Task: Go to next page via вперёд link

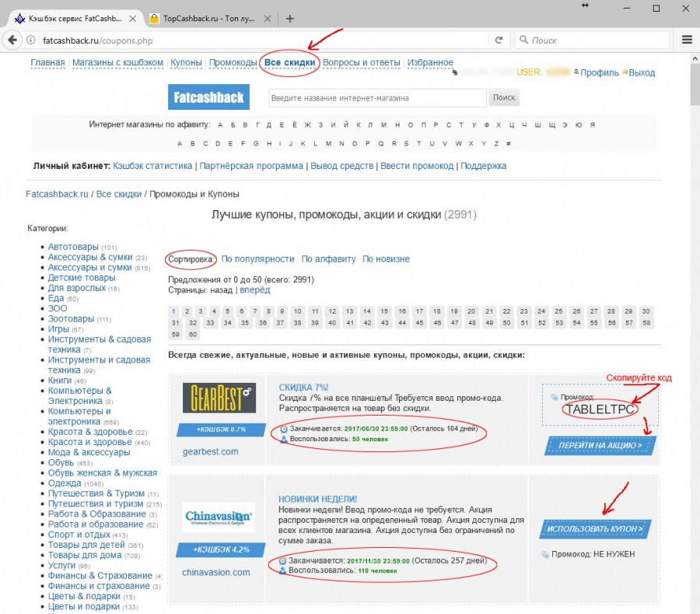Action: pos(254,289)
